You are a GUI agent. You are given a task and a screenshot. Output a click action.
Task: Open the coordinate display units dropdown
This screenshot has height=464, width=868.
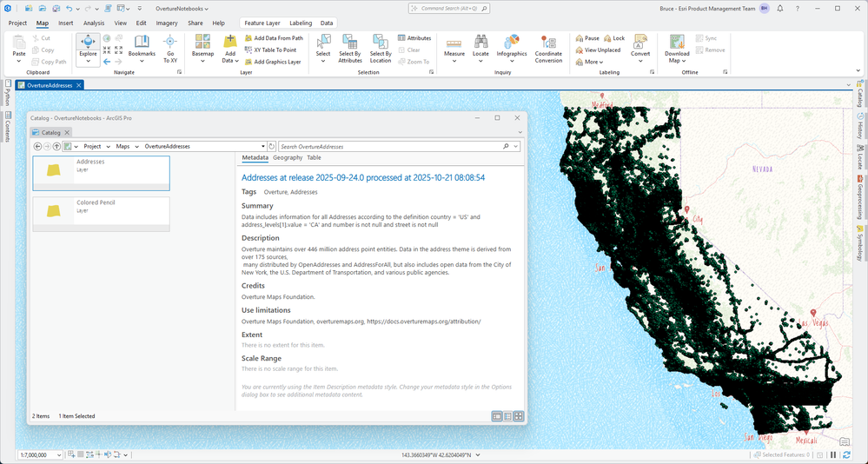(478, 455)
